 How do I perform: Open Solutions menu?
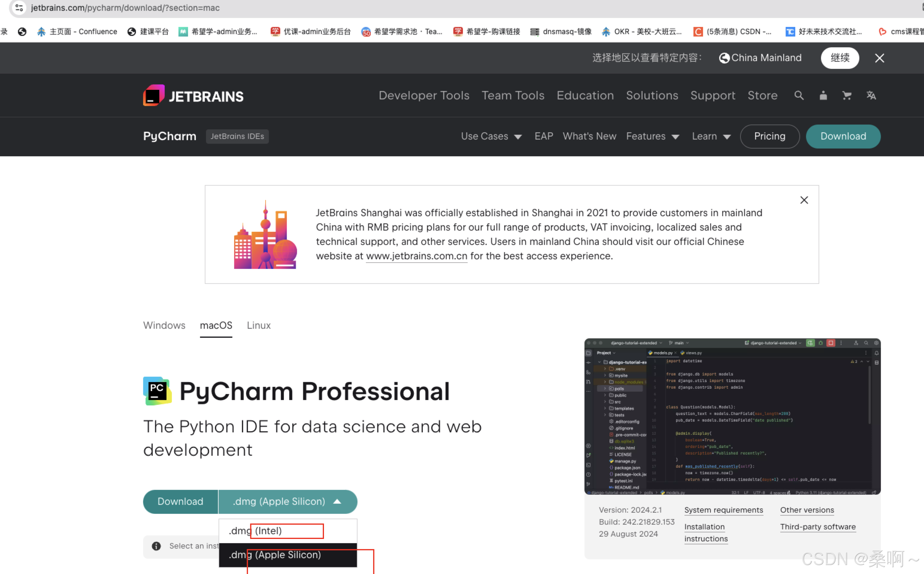(x=652, y=95)
